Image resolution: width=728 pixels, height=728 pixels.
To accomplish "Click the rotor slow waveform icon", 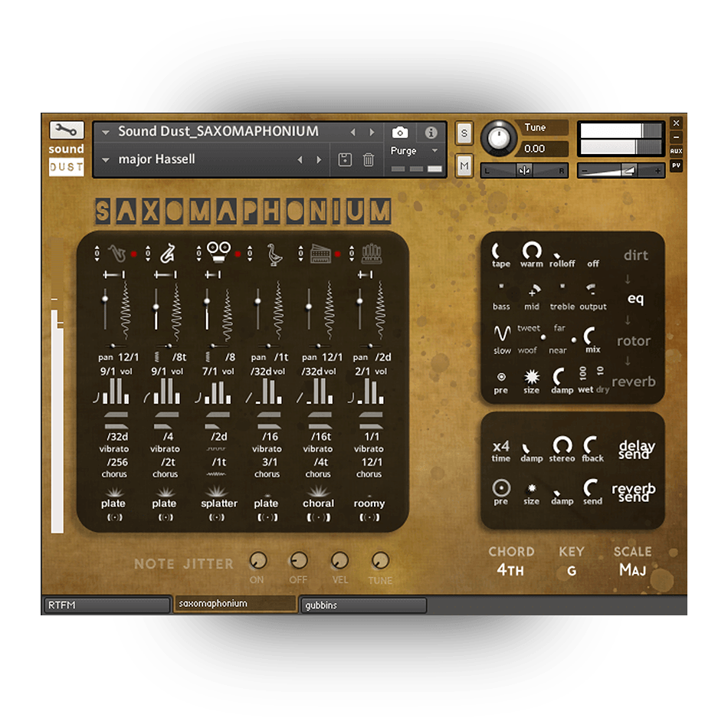I will 501,333.
